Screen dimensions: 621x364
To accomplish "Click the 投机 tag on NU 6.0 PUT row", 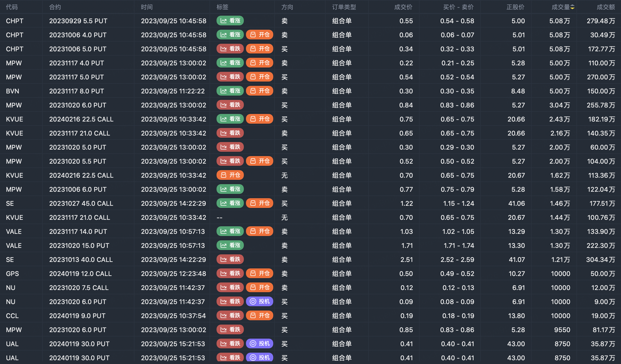I will (x=259, y=302).
